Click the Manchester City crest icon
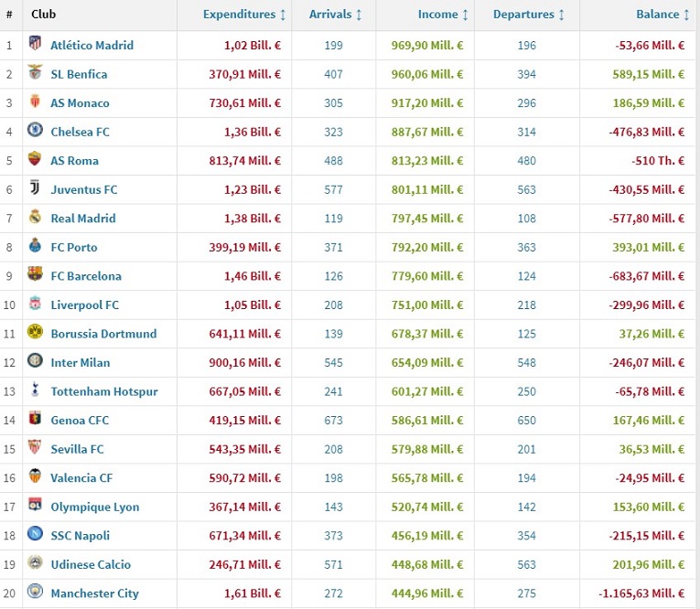 pos(35,593)
